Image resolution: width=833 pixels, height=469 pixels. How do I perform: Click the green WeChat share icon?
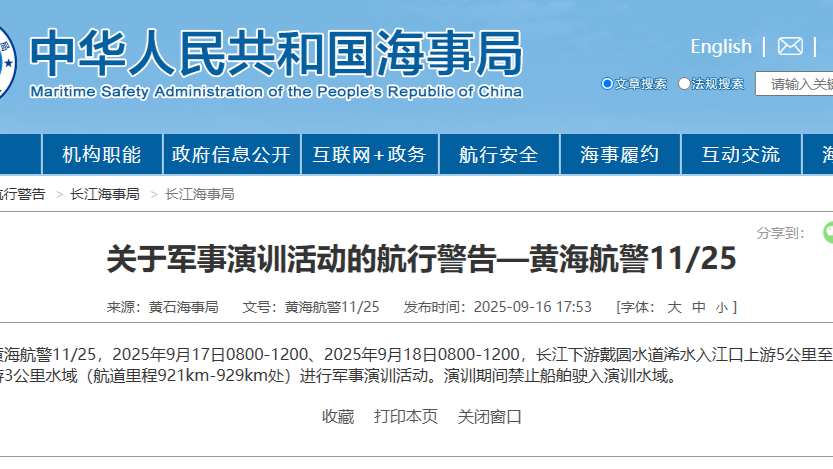[x=828, y=233]
